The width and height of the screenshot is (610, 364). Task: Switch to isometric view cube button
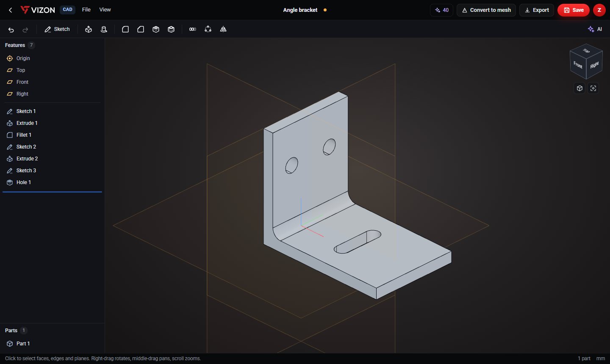579,88
